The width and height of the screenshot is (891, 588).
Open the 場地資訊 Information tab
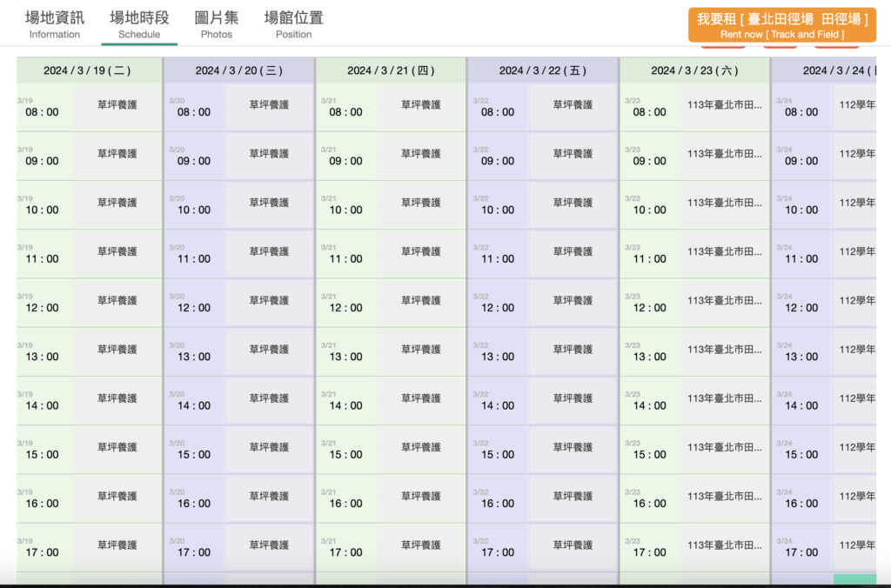point(55,24)
